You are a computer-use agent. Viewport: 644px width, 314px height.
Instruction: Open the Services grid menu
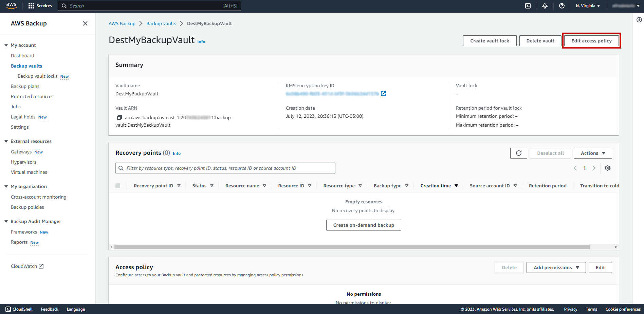coord(40,6)
